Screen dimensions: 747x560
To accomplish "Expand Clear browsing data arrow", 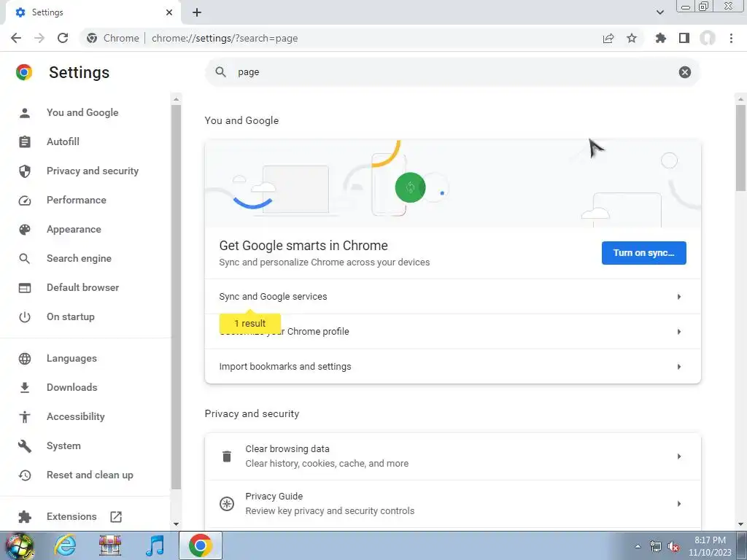I will pyautogui.click(x=679, y=456).
